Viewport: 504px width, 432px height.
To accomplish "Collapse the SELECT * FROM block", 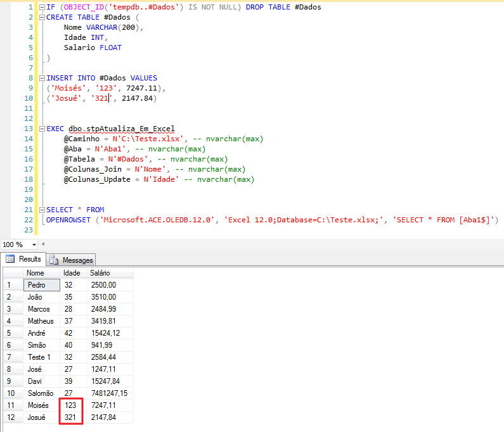I will click(42, 210).
